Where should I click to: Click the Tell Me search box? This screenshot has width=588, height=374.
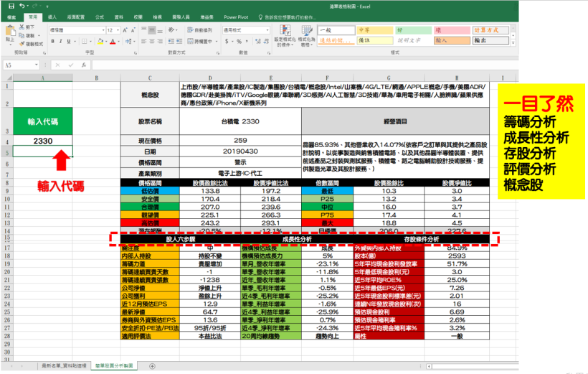(x=288, y=17)
